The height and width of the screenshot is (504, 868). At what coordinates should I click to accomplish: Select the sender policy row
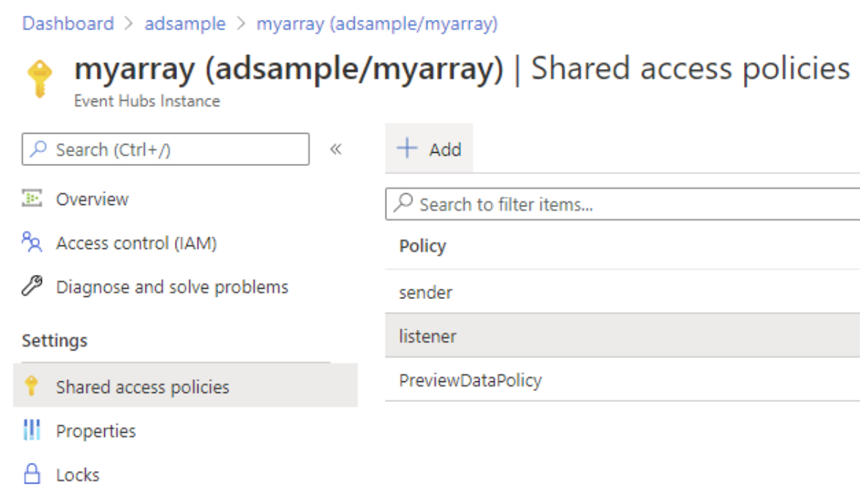[426, 292]
